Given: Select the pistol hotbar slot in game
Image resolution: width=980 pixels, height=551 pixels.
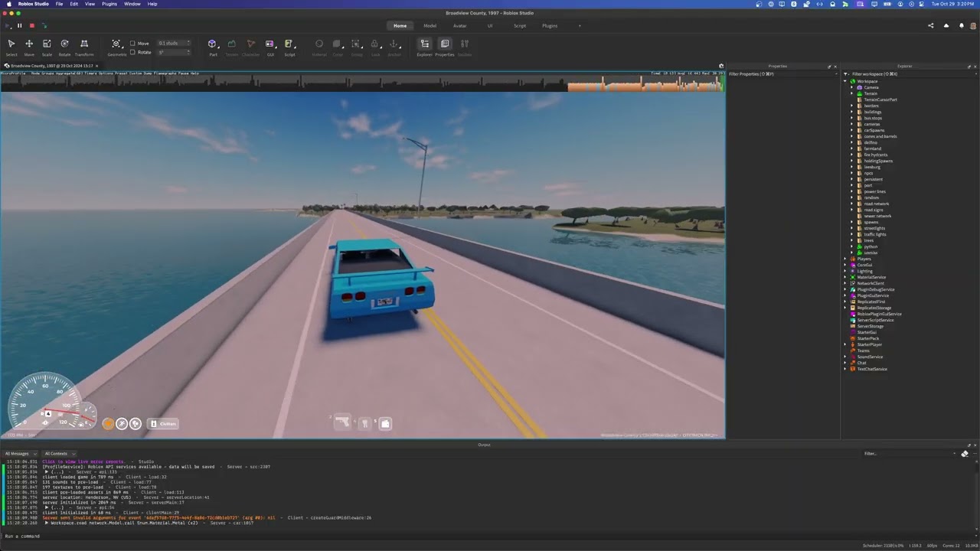Looking at the screenshot, I should (342, 422).
